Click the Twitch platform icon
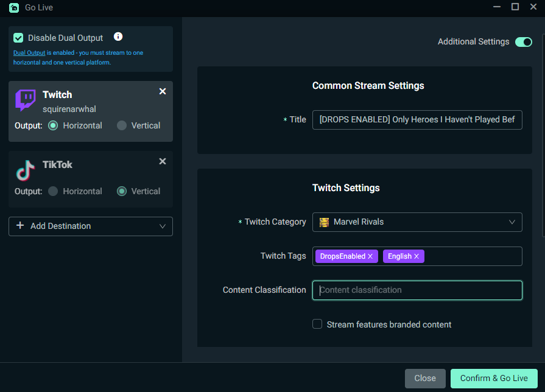545x392 pixels. pyautogui.click(x=24, y=100)
